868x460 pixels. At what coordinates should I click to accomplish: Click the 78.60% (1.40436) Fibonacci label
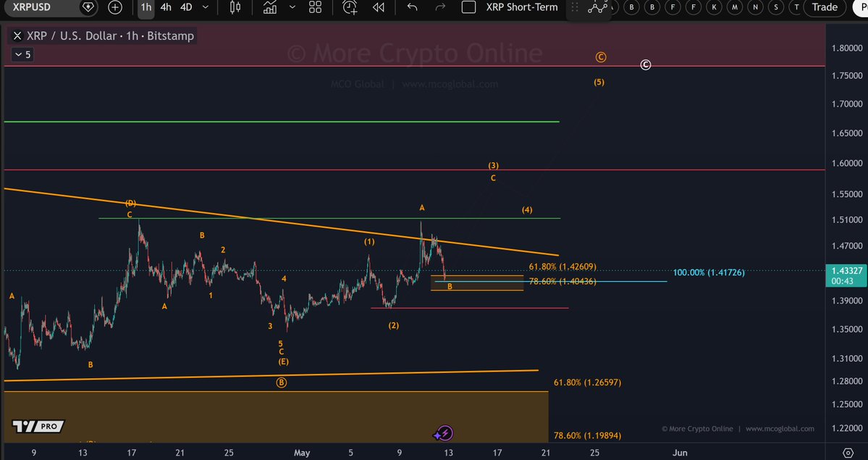point(562,282)
